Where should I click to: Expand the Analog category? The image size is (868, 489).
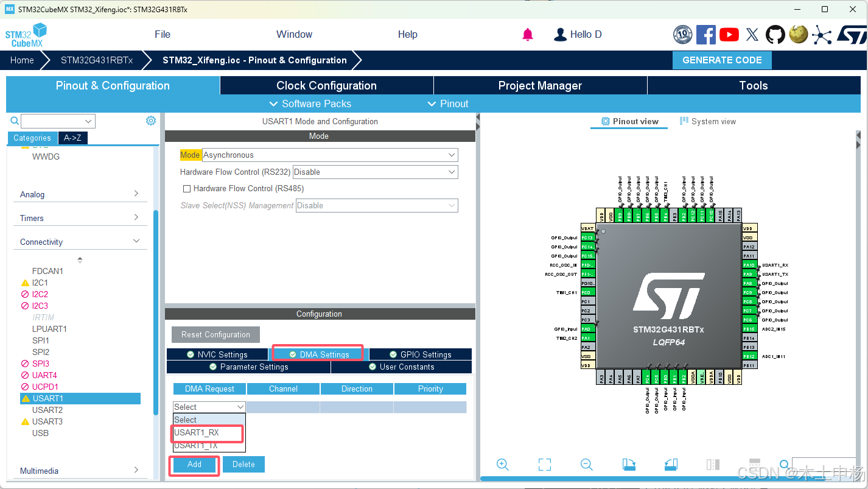pos(80,194)
